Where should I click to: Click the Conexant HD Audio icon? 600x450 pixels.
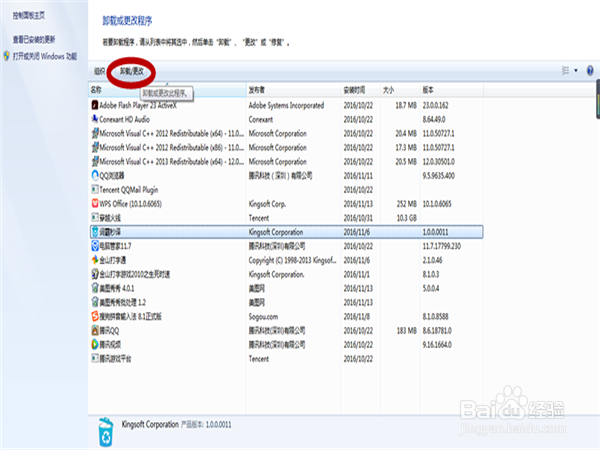tap(95, 119)
